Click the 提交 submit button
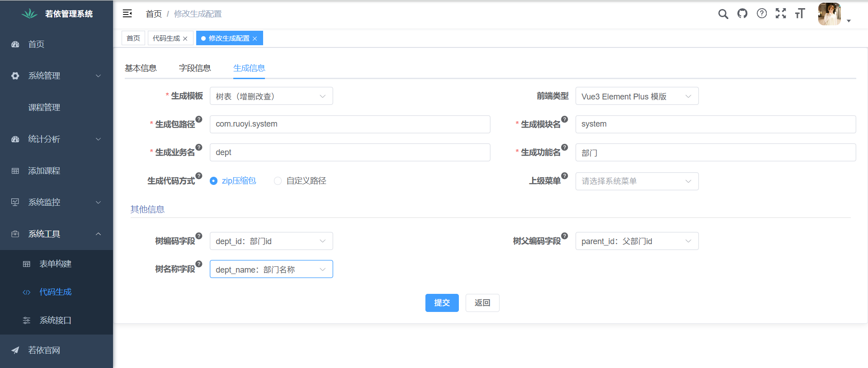This screenshot has width=868, height=368. coord(442,303)
